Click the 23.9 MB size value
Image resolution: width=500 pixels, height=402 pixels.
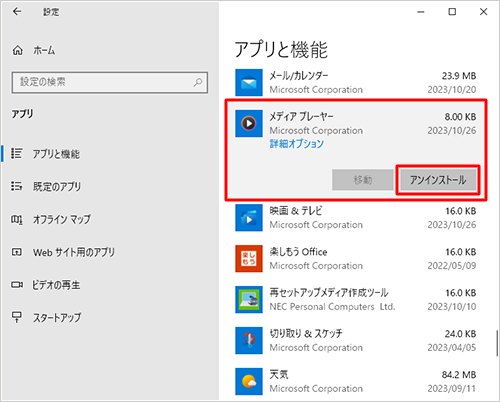pos(459,76)
